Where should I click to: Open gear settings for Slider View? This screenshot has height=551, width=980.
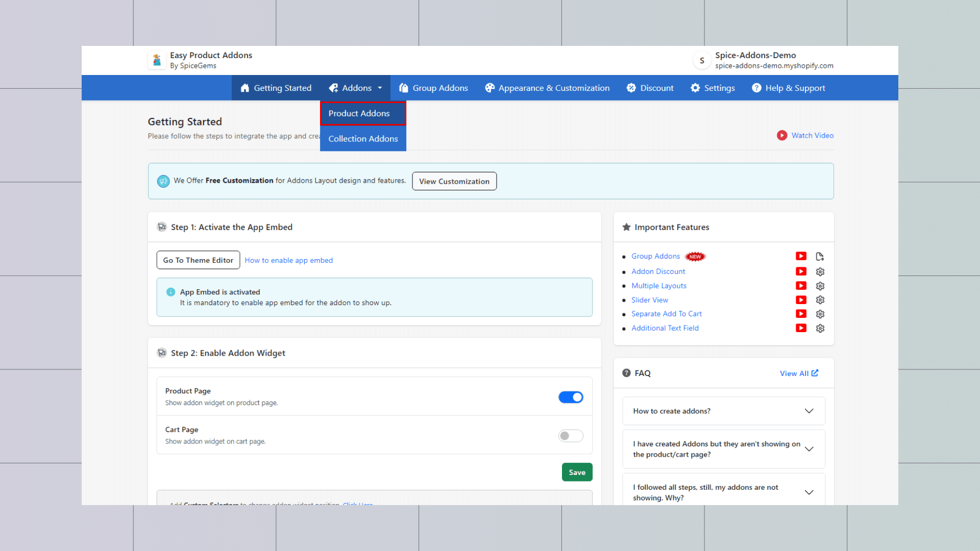(x=820, y=300)
